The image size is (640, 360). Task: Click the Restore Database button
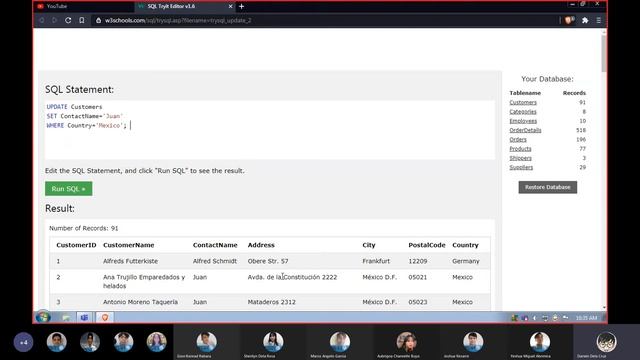(547, 187)
